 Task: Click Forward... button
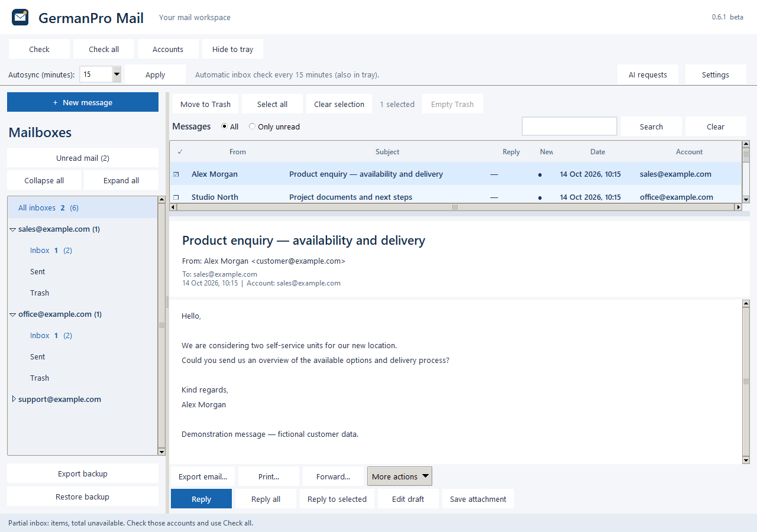point(333,476)
